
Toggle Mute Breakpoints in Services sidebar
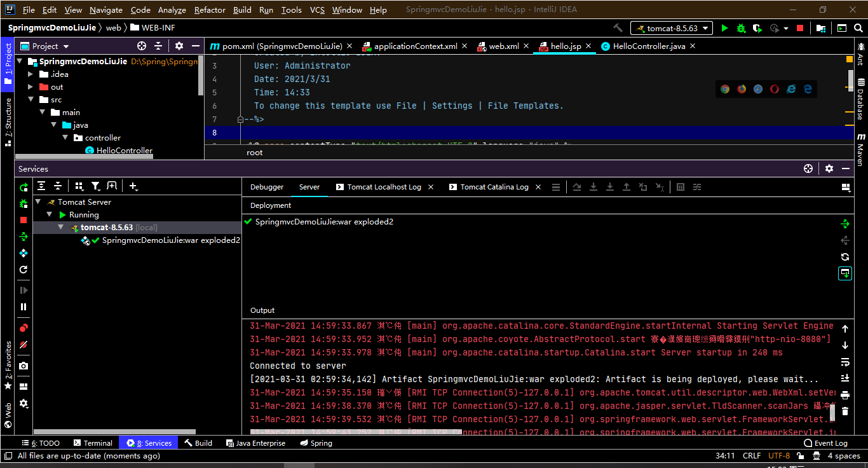(24, 344)
